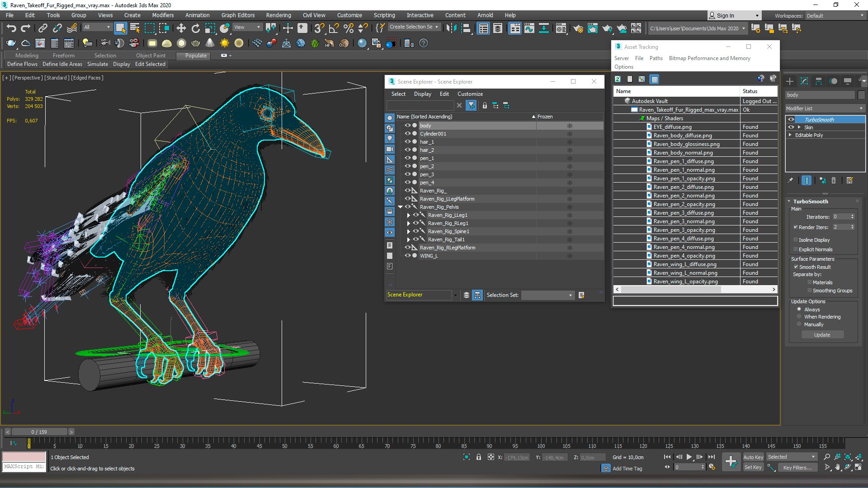
Task: Open the Workspaces Default dropdown
Action: coord(835,16)
